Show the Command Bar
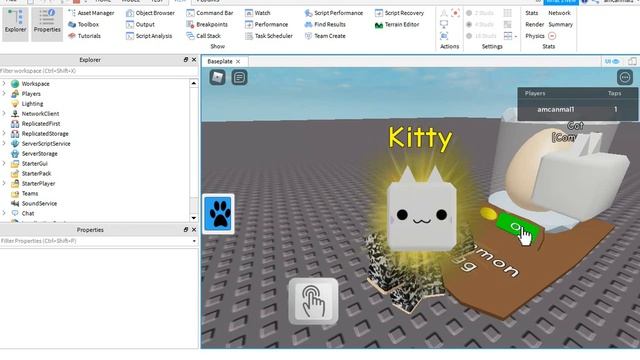Image resolution: width=640 pixels, height=360 pixels. [210, 13]
